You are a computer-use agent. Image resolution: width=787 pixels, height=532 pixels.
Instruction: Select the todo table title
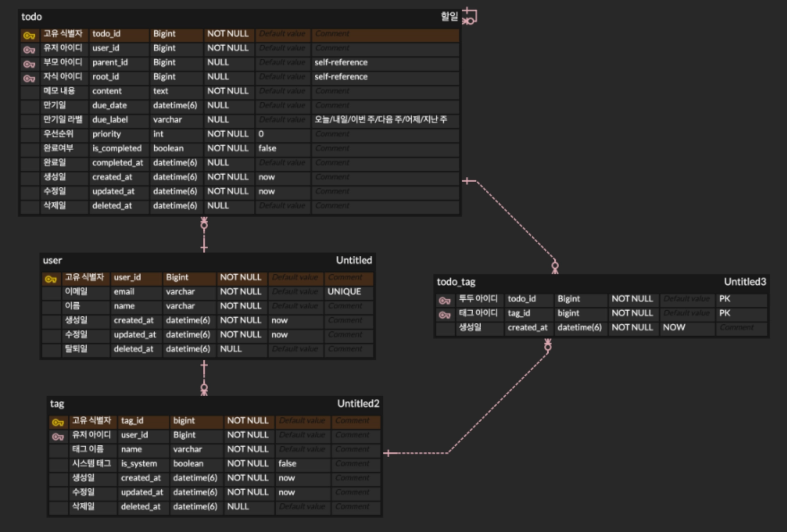click(x=31, y=17)
